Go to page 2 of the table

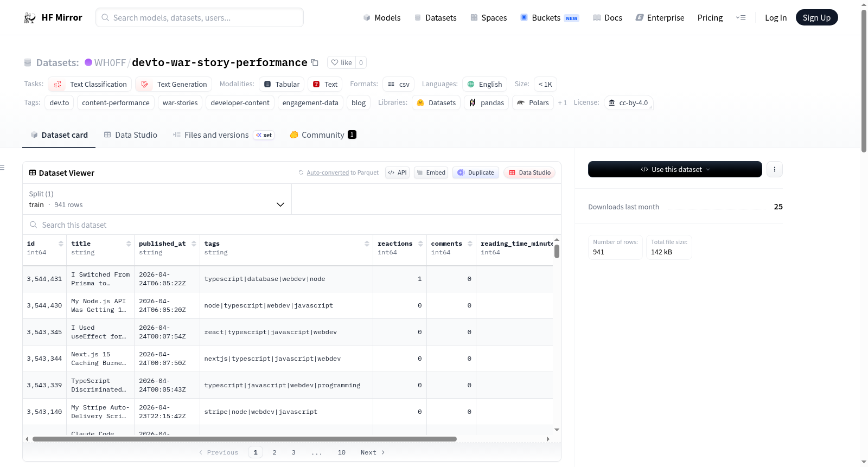coord(275,452)
